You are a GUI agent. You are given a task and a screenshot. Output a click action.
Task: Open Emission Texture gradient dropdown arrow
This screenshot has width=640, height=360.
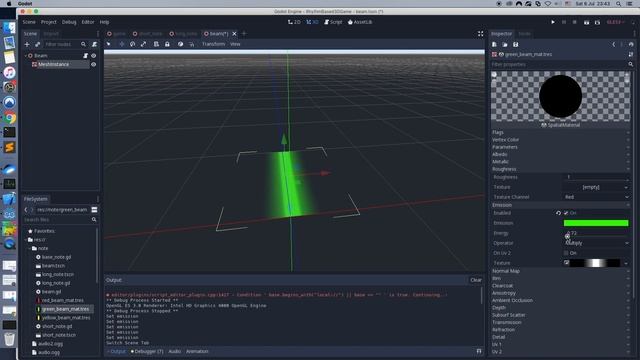626,263
